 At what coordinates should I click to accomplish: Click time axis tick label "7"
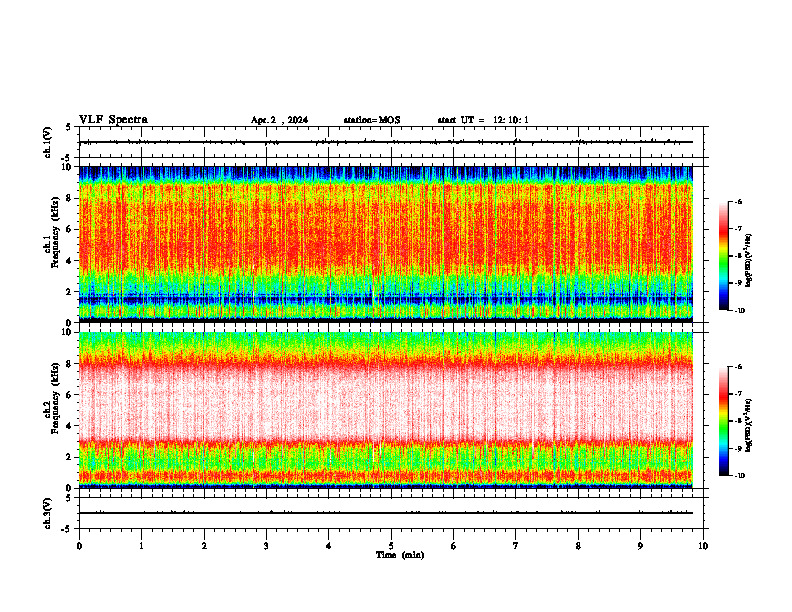tap(516, 546)
